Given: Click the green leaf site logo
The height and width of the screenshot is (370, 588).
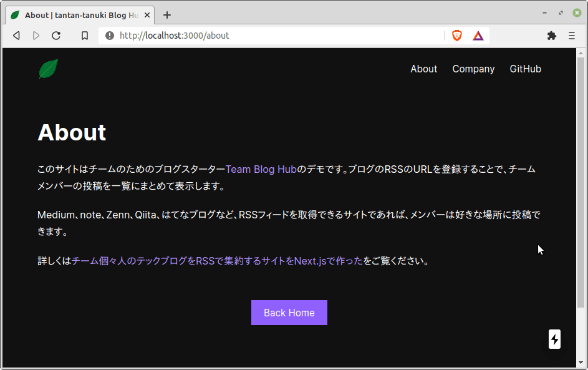Looking at the screenshot, I should pyautogui.click(x=49, y=69).
